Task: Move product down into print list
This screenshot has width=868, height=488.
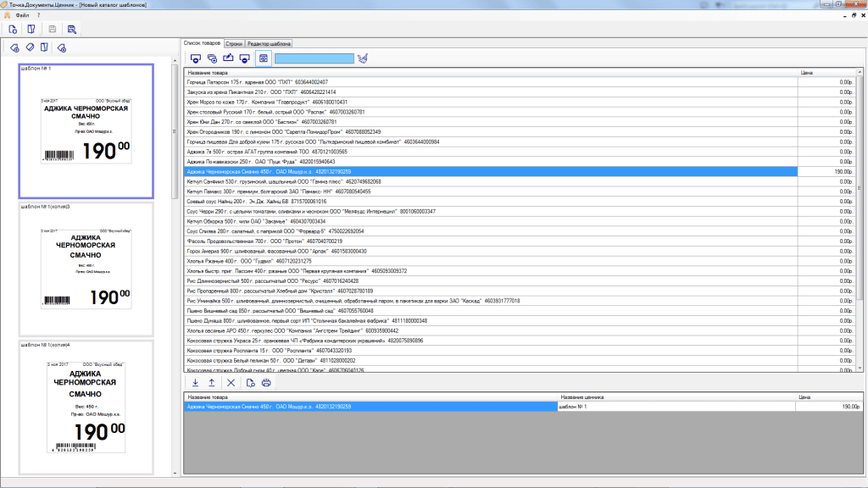Action: [x=196, y=383]
